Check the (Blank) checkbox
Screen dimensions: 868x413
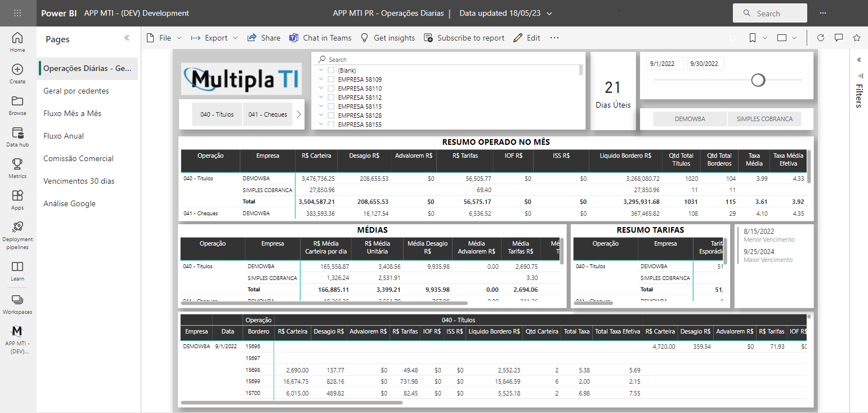331,70
